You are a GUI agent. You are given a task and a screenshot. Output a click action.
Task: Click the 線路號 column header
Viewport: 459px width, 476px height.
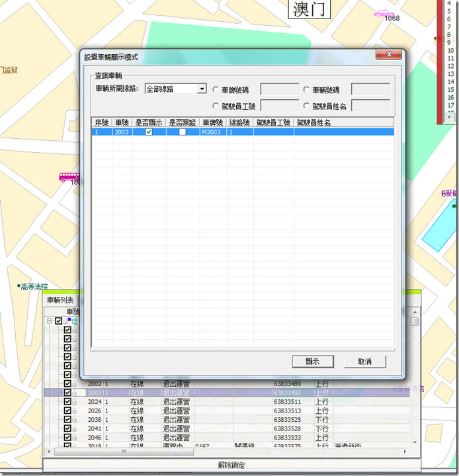(x=240, y=123)
